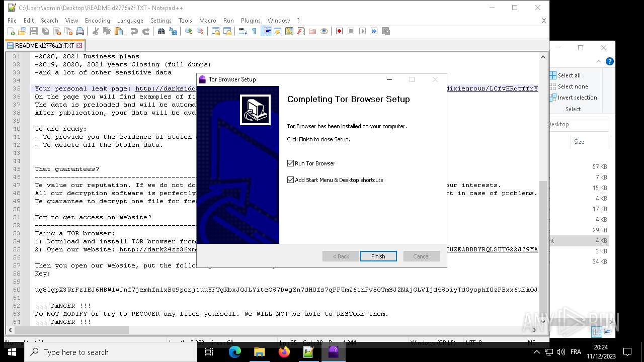Click the Playback macro icon
This screenshot has width=644, height=362.
pyautogui.click(x=363, y=31)
